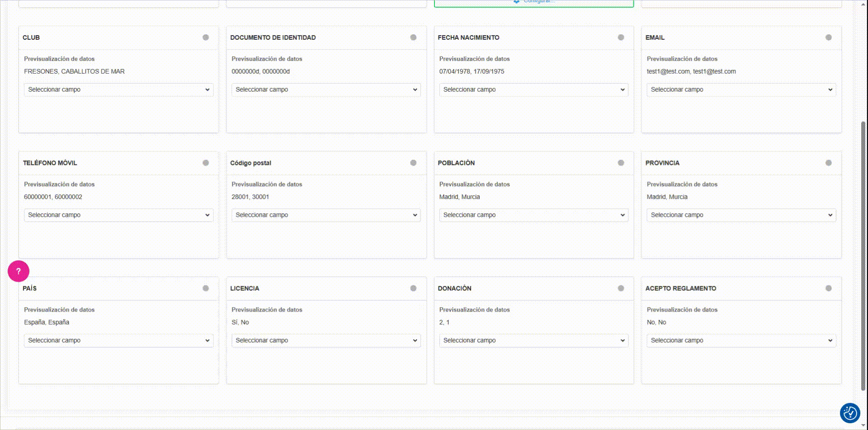Screen dimensions: 868x430
Task: Expand the DONACIÓN 'Seleccionar campo' dropdown
Action: (x=533, y=341)
